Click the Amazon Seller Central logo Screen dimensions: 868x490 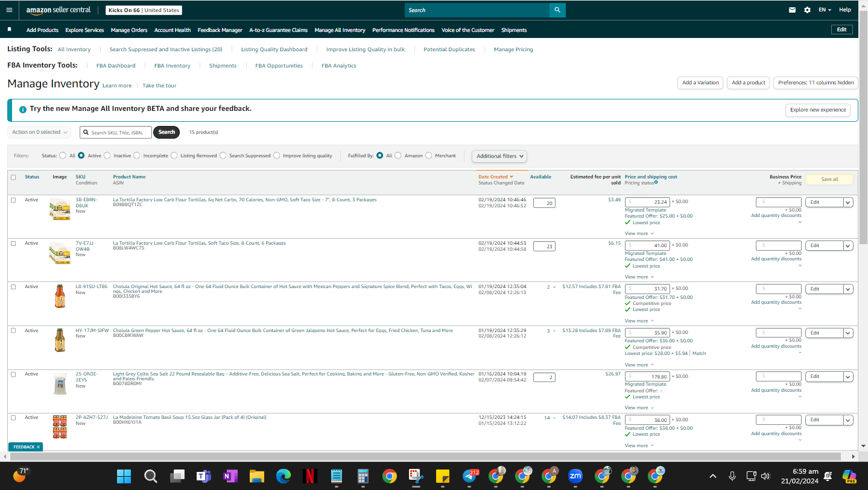[x=59, y=10]
